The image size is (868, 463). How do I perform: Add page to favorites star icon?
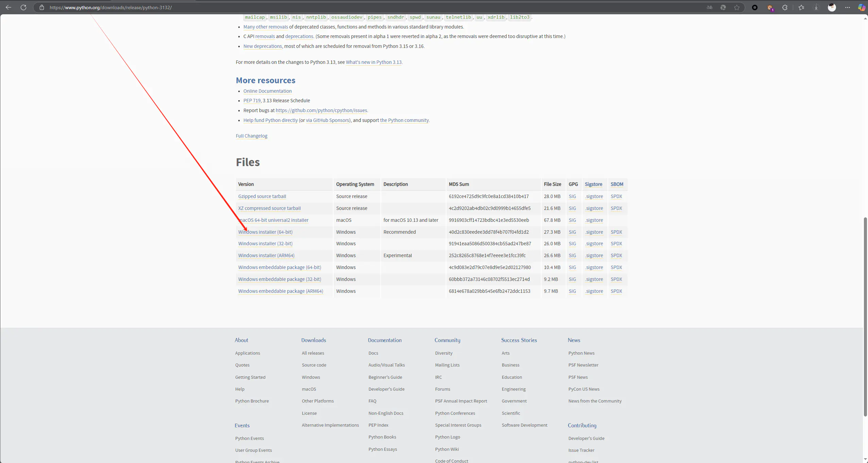pyautogui.click(x=737, y=7)
